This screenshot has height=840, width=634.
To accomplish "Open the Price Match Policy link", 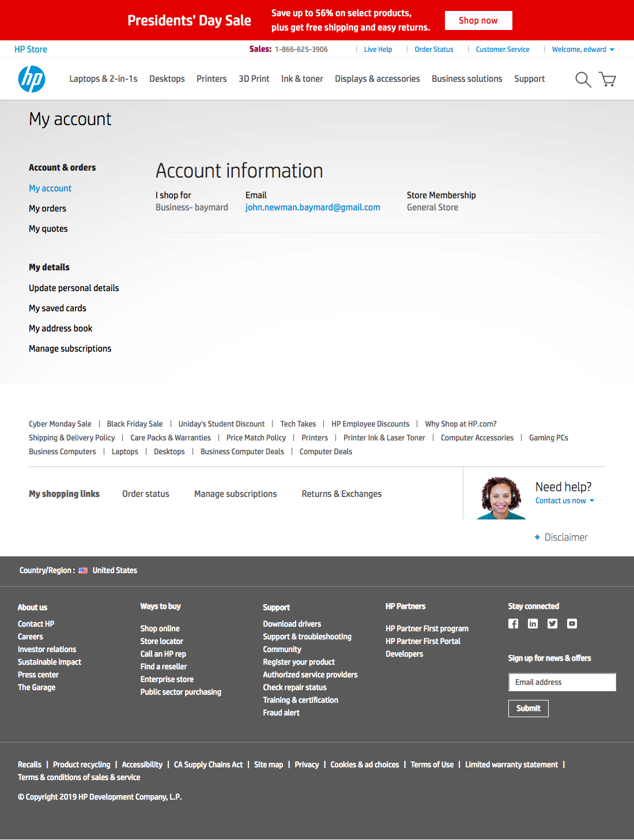I will 255,438.
